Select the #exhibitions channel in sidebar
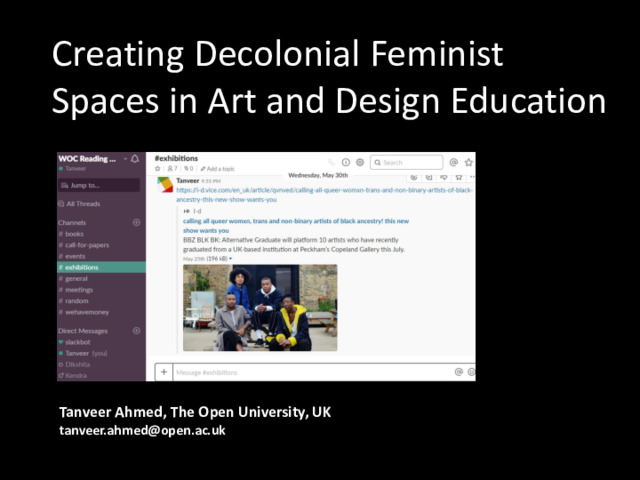This screenshot has width=640, height=480. point(101,267)
